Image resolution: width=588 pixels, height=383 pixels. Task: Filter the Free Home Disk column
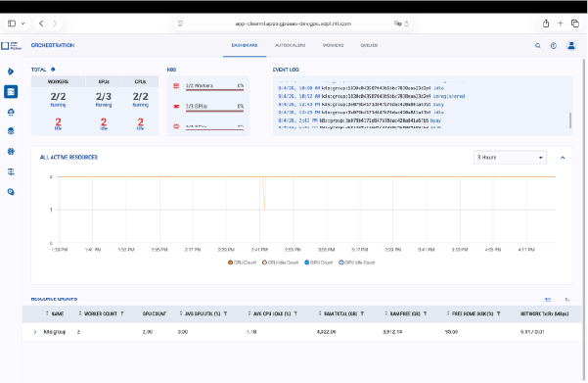[498, 313]
